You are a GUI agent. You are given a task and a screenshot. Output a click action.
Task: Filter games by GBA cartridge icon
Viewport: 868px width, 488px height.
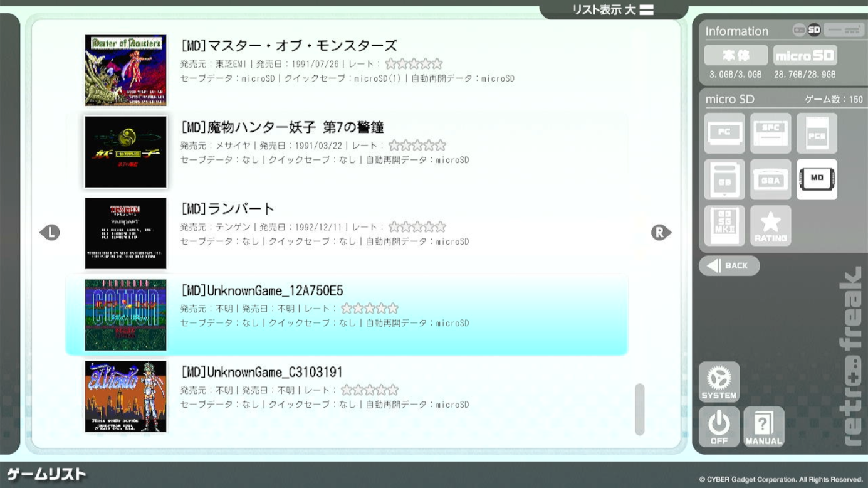pos(770,179)
